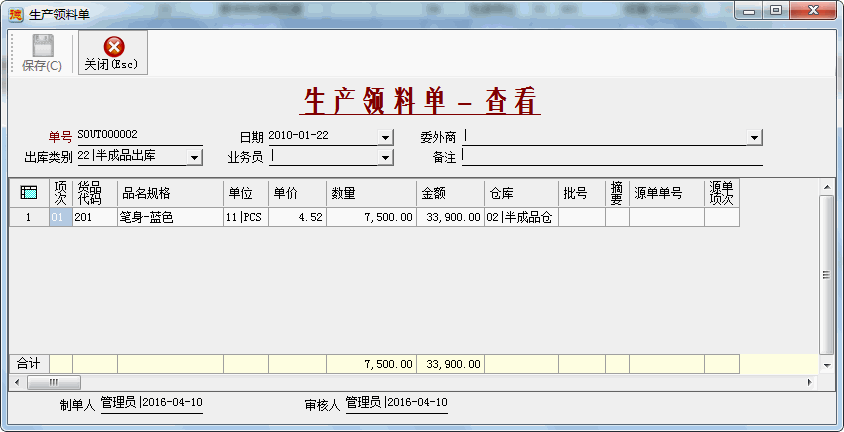Click the grid selector icon in table header
This screenshot has height=432, width=844.
pyautogui.click(x=29, y=193)
